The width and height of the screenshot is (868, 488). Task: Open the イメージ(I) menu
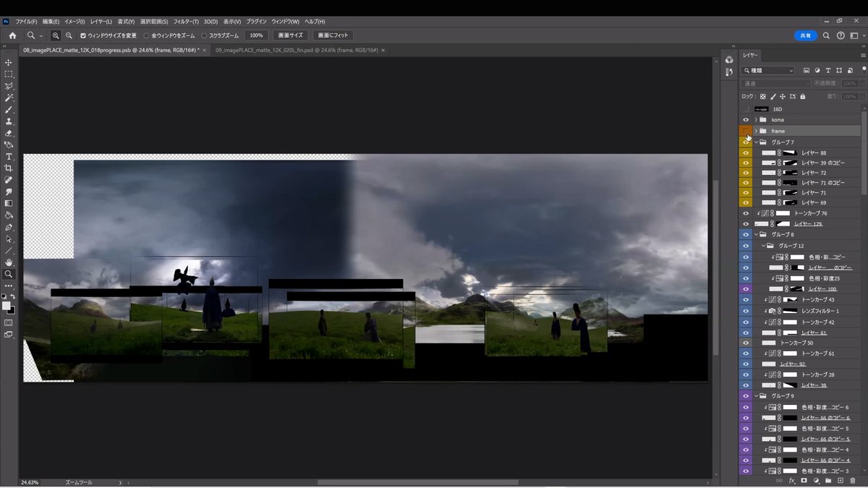75,22
